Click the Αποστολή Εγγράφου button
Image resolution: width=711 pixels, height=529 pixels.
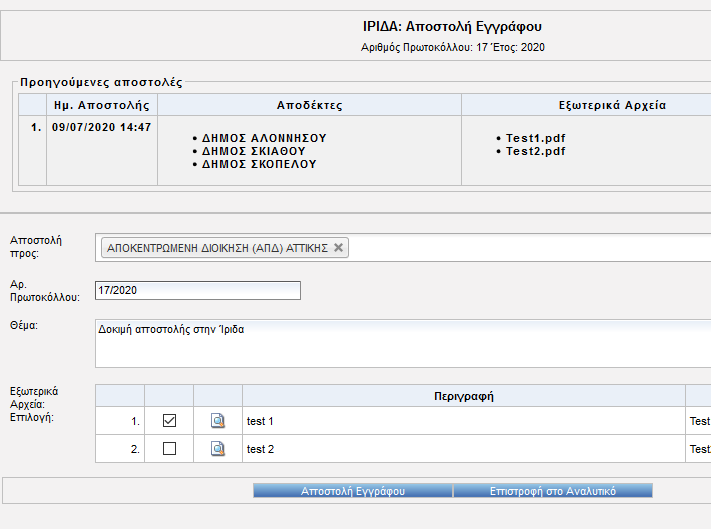[x=352, y=491]
